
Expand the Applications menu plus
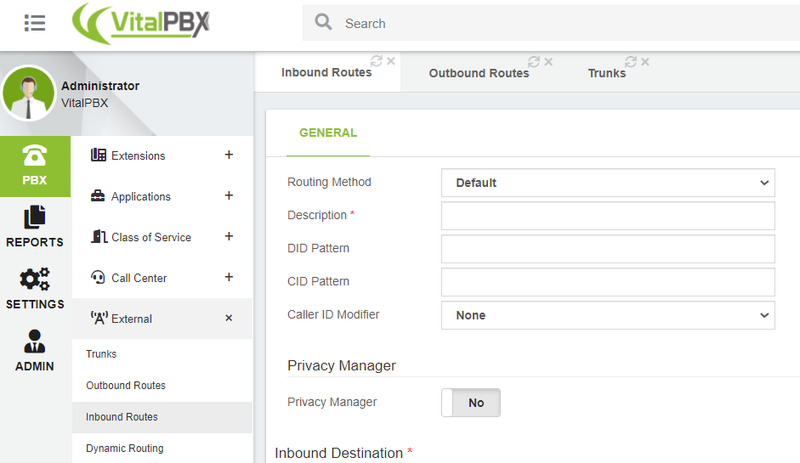(x=229, y=196)
